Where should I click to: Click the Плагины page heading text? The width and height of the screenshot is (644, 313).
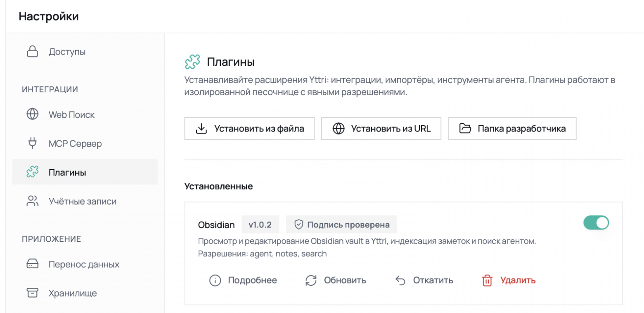[x=231, y=62]
